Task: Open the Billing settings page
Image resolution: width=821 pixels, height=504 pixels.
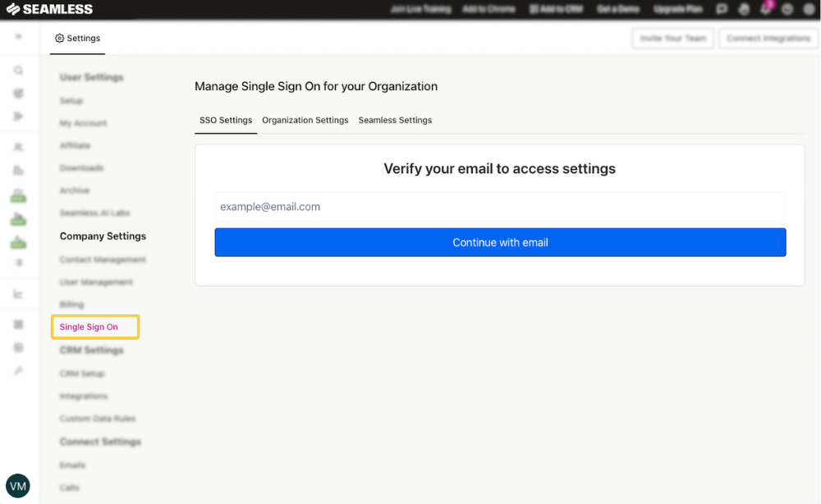Action: 71,304
